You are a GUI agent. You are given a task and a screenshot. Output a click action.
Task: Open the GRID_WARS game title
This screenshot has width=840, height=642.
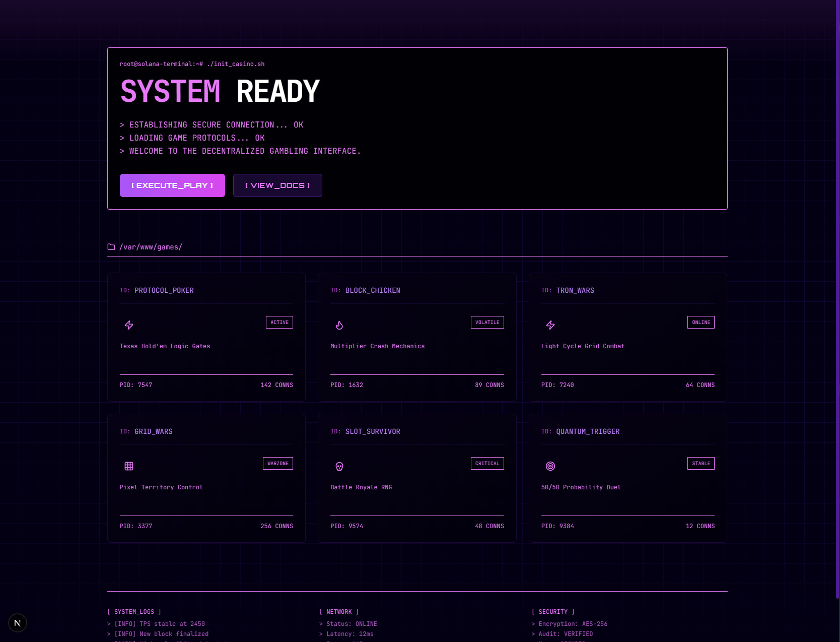tap(154, 431)
